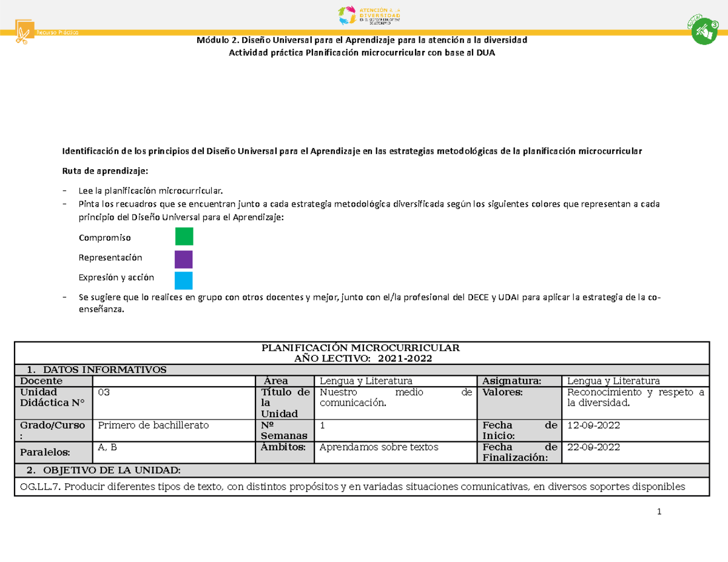Click the 'Fecha de Finalización:' label cell

[x=520, y=453]
